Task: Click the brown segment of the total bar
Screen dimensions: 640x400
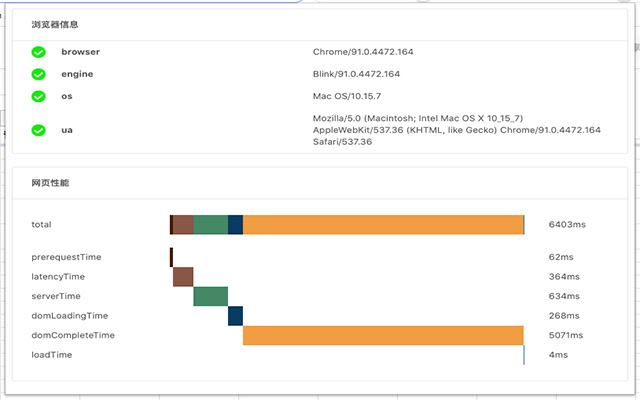Action: tap(183, 225)
